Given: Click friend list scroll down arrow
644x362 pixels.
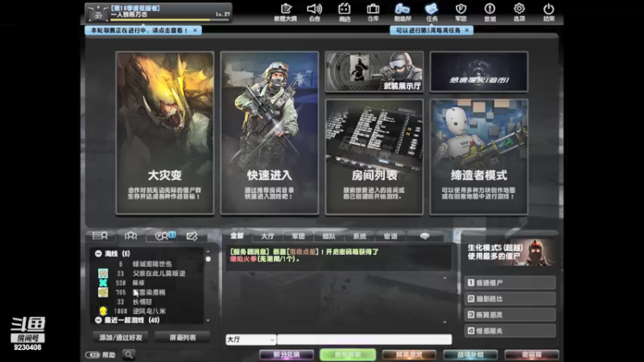Looking at the screenshot, I should (208, 320).
